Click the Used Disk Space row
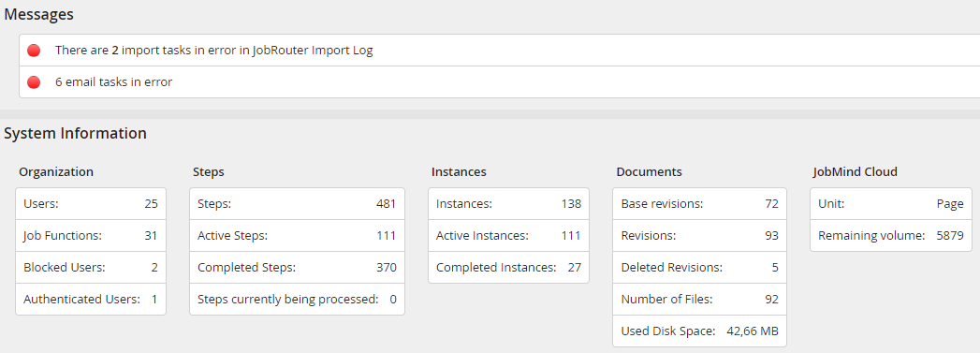Screen dimensions: 980x353 699,331
